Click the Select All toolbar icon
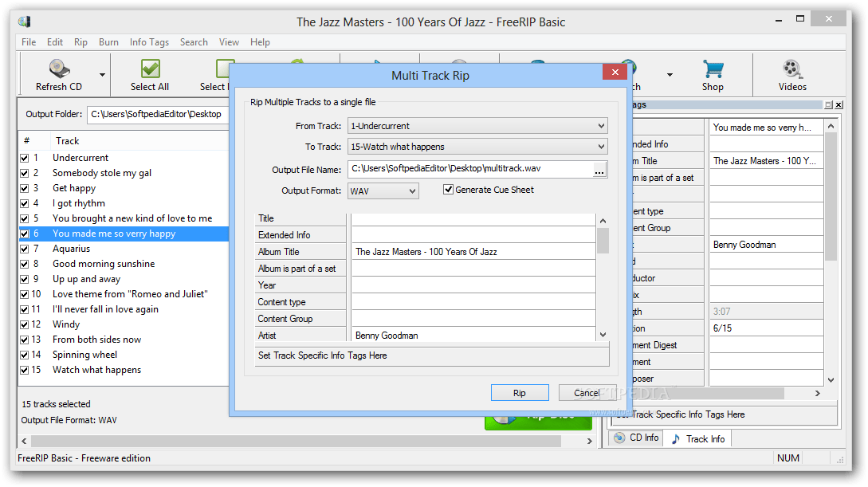This screenshot has height=487, width=868. pos(150,69)
